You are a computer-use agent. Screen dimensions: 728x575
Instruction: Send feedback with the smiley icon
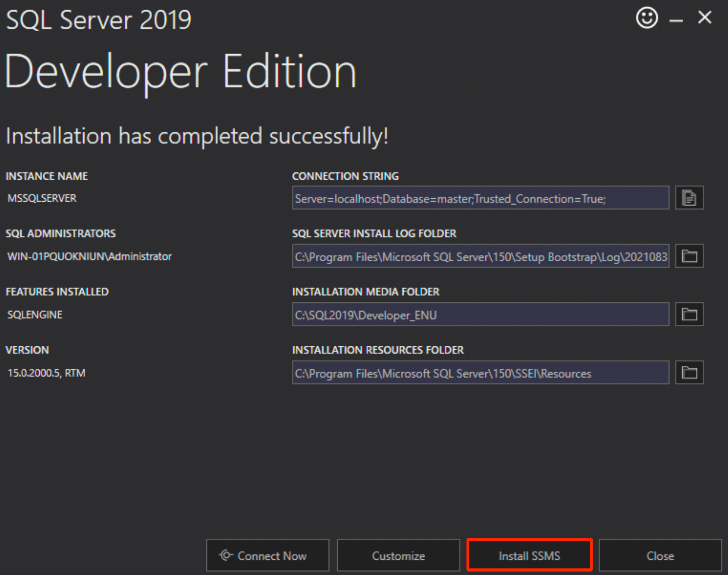[x=647, y=18]
